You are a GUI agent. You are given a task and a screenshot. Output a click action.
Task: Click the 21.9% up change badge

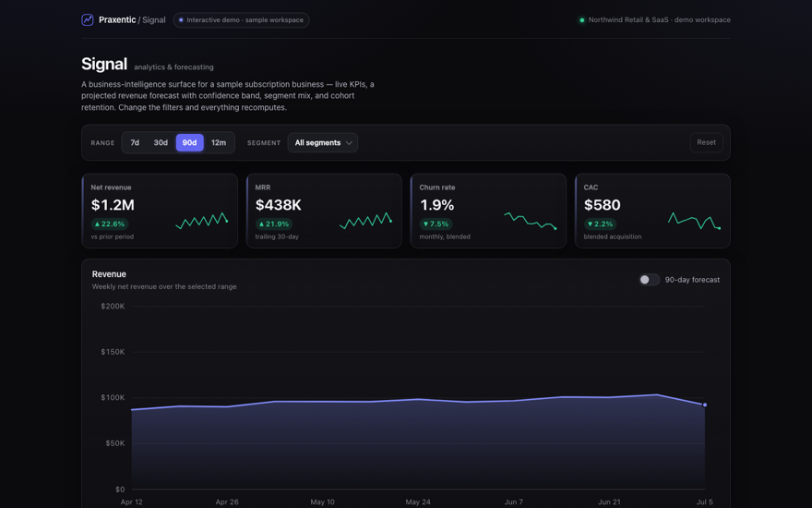pyautogui.click(x=274, y=224)
